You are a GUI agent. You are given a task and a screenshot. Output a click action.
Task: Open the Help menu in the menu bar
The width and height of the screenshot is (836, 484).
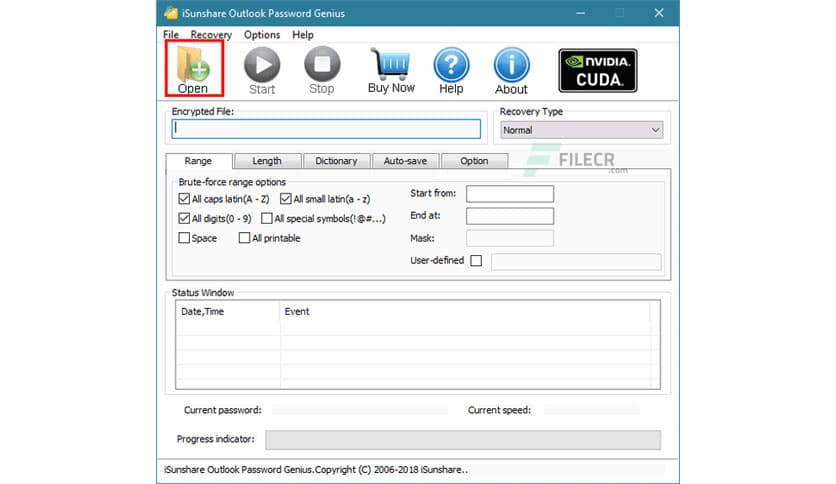coord(303,35)
